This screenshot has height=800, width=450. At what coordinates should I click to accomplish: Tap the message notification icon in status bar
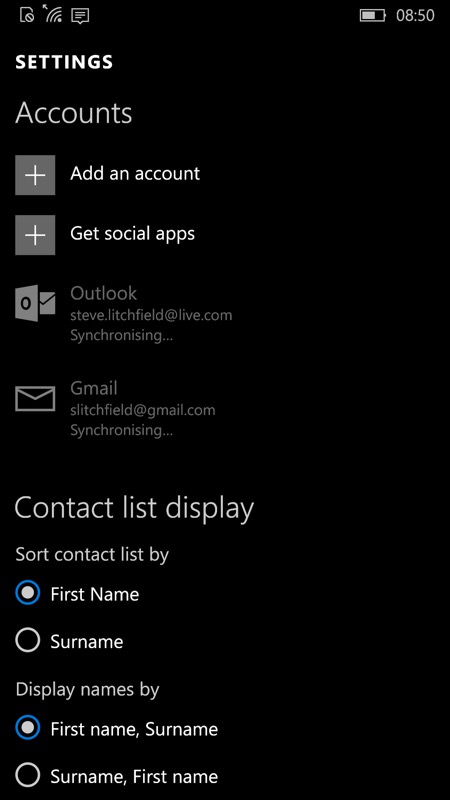click(80, 15)
